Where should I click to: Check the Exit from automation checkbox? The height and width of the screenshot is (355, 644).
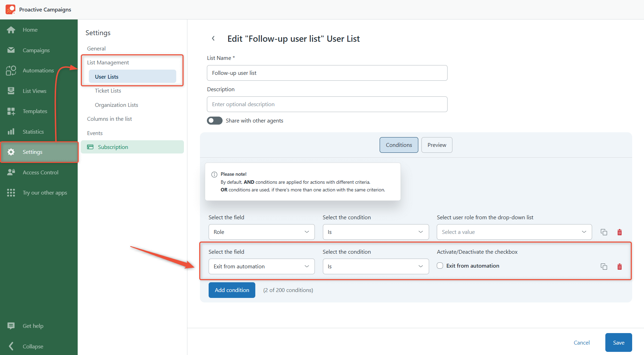(x=440, y=265)
